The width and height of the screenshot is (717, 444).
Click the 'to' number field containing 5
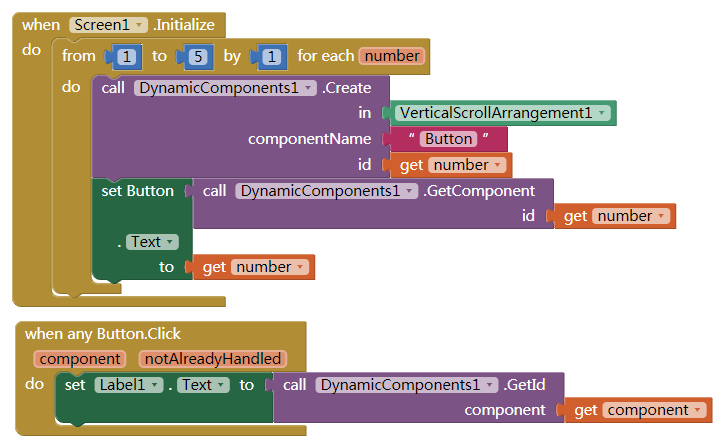pyautogui.click(x=198, y=57)
